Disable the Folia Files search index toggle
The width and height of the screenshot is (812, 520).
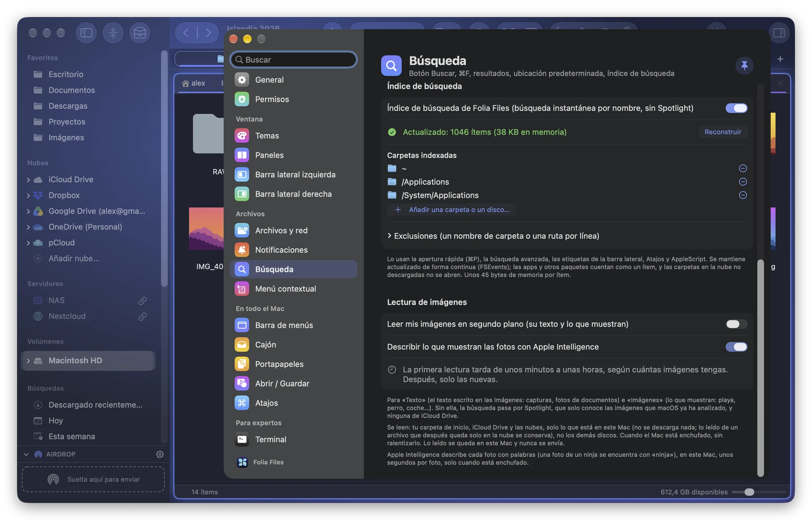click(x=736, y=108)
